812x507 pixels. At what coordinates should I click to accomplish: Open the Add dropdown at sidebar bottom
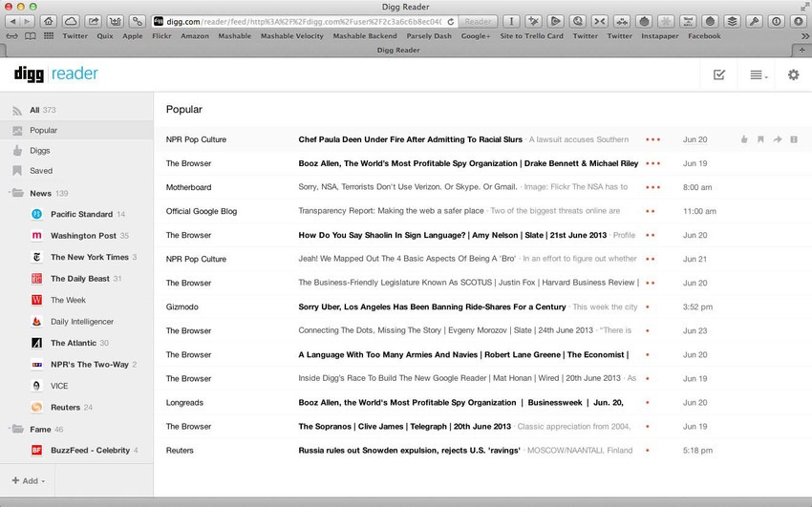pos(28,480)
